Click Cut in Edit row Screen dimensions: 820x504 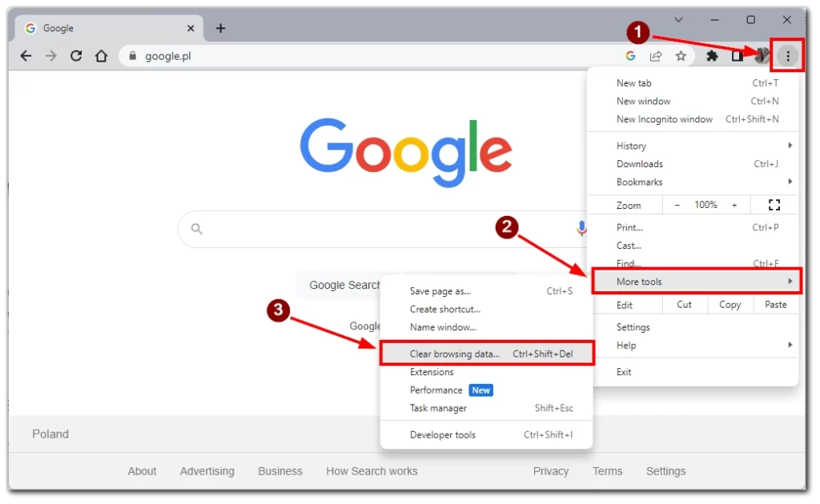pyautogui.click(x=685, y=305)
